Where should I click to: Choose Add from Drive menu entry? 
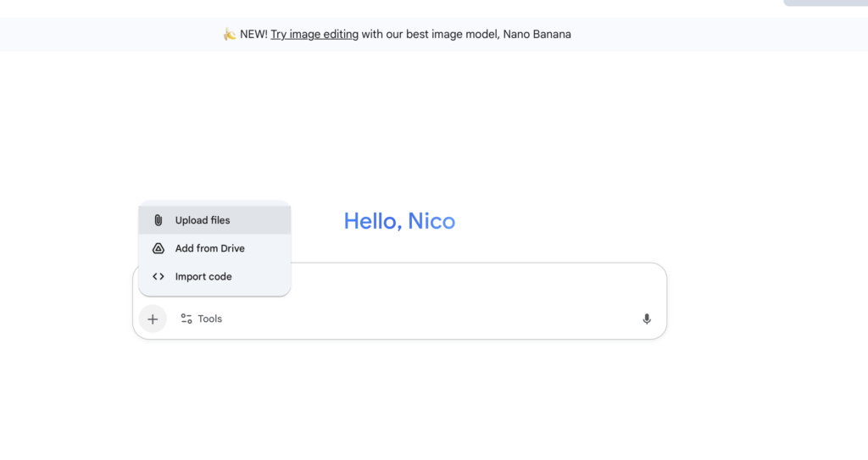214,248
